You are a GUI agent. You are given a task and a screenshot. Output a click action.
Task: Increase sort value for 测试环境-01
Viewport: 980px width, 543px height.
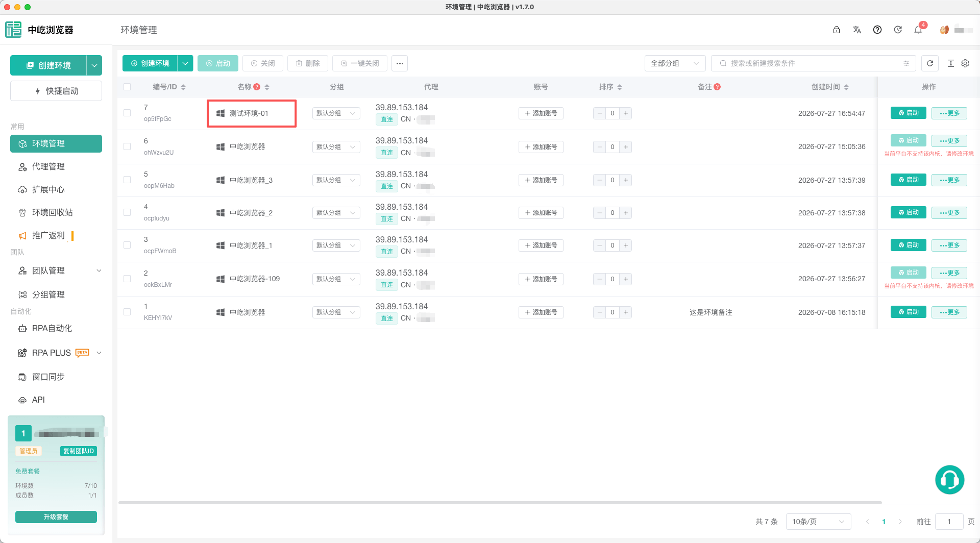click(x=626, y=113)
